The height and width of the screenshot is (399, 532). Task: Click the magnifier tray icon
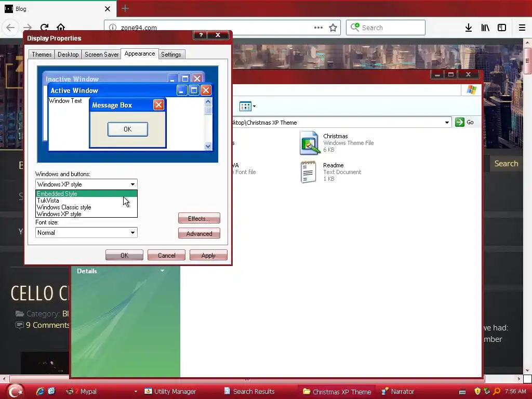point(497,391)
